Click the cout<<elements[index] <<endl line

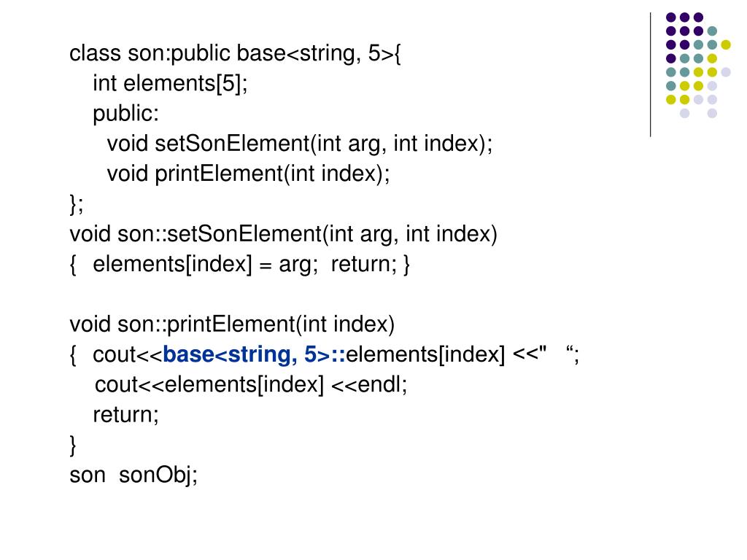[251, 385]
